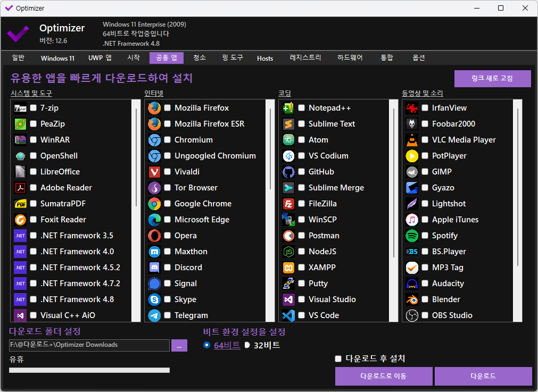Click the Google Chrome icon
Image resolution: width=538 pixels, height=392 pixels.
(x=154, y=204)
